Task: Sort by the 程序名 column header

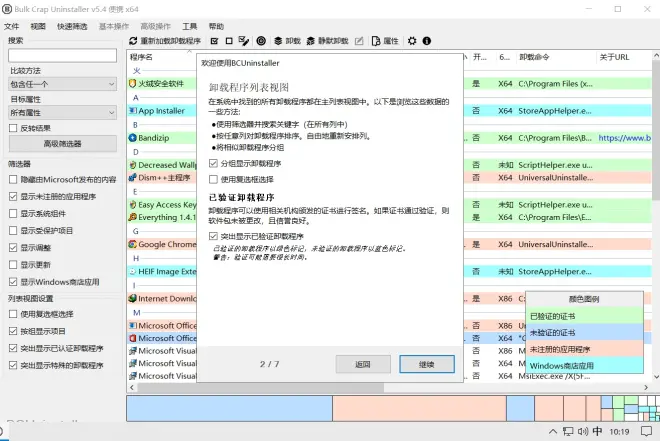Action: pyautogui.click(x=141, y=57)
